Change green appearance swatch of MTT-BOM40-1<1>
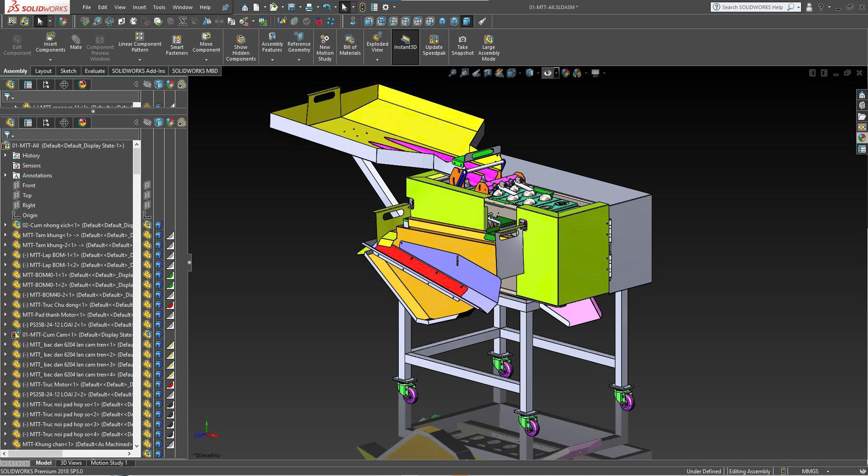868x476 pixels. coord(170,275)
